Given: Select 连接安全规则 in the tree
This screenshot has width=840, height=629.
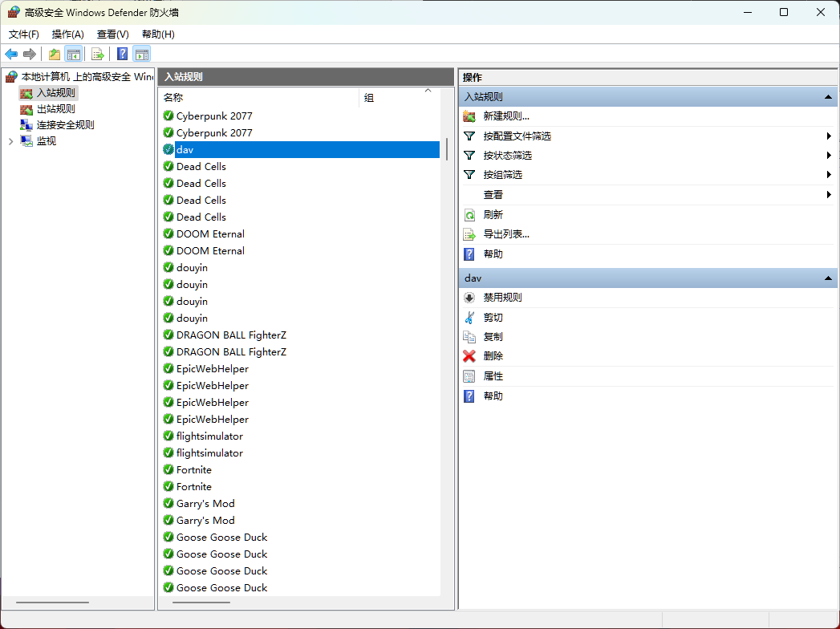Looking at the screenshot, I should [x=65, y=125].
